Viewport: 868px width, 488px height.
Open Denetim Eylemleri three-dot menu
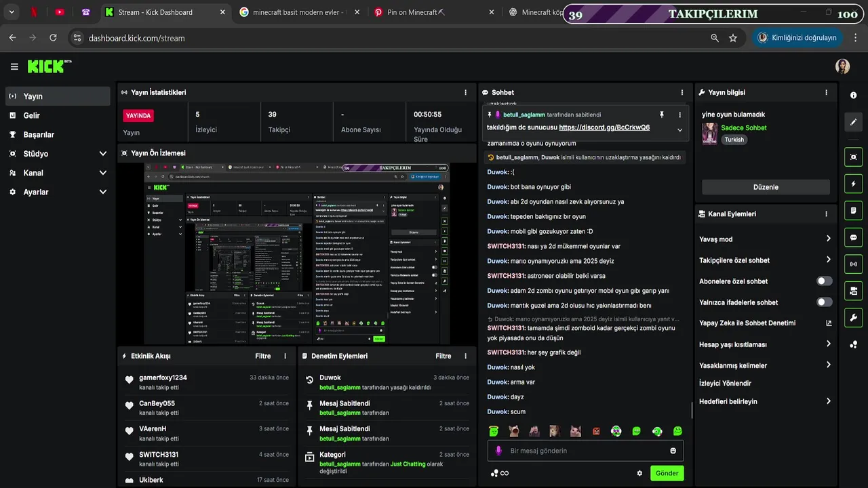[465, 356]
